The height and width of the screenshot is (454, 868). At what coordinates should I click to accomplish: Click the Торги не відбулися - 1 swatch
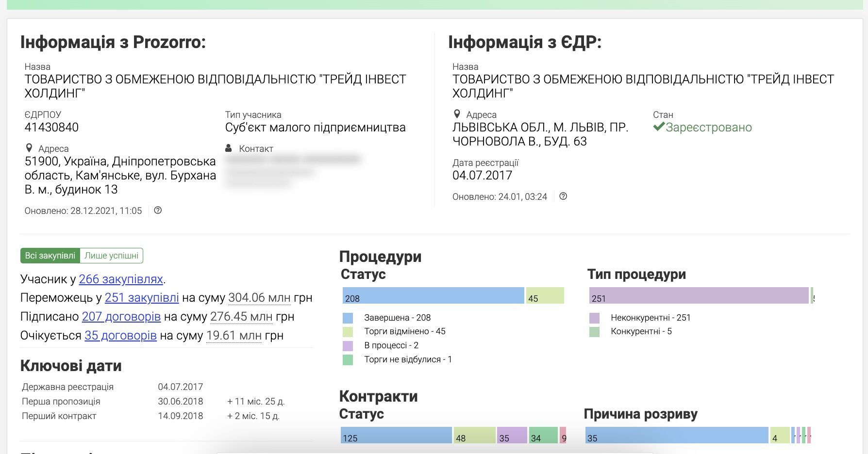(348, 360)
